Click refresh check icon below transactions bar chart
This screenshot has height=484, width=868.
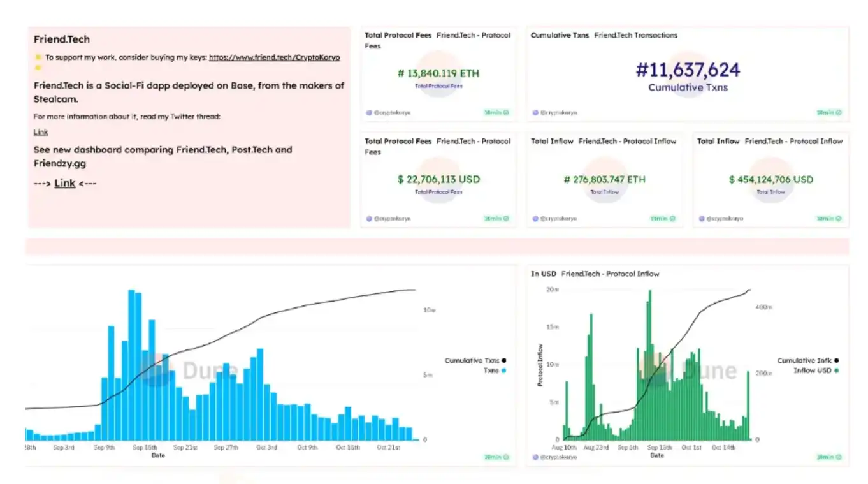(x=506, y=457)
